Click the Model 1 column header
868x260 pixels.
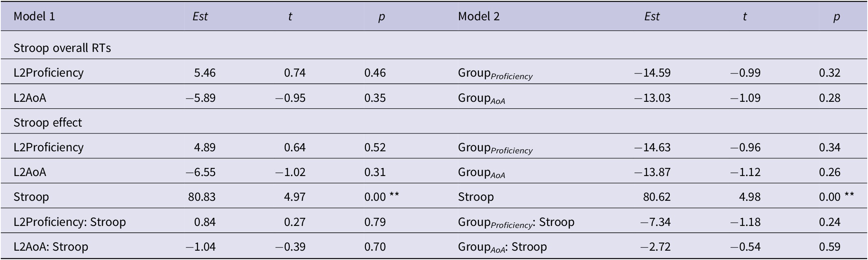(34, 16)
